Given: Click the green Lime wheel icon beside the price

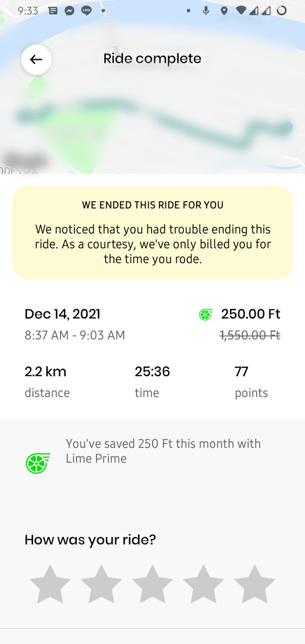Looking at the screenshot, I should [x=205, y=314].
